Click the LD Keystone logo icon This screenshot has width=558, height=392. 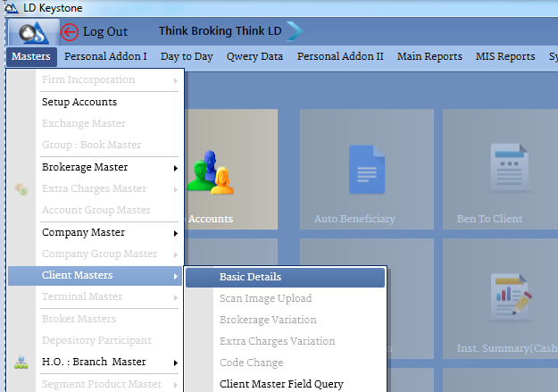(x=31, y=31)
